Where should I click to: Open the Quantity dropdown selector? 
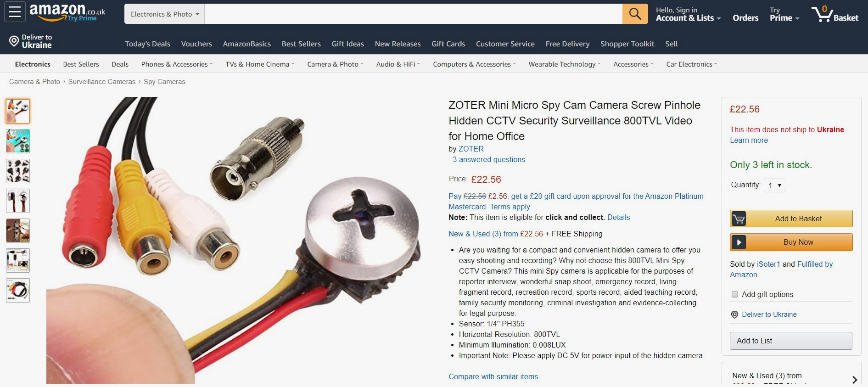point(774,185)
